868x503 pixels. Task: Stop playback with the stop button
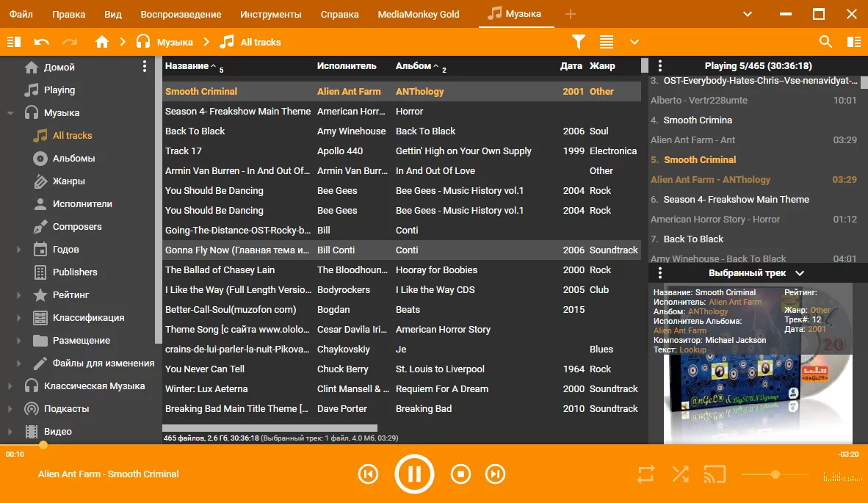pos(460,474)
